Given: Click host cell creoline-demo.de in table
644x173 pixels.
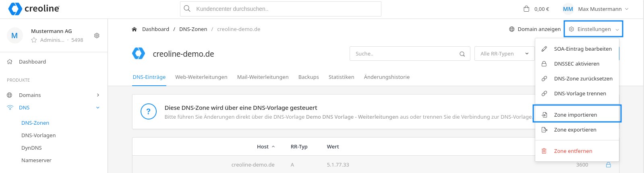Looking at the screenshot, I should (253, 165).
